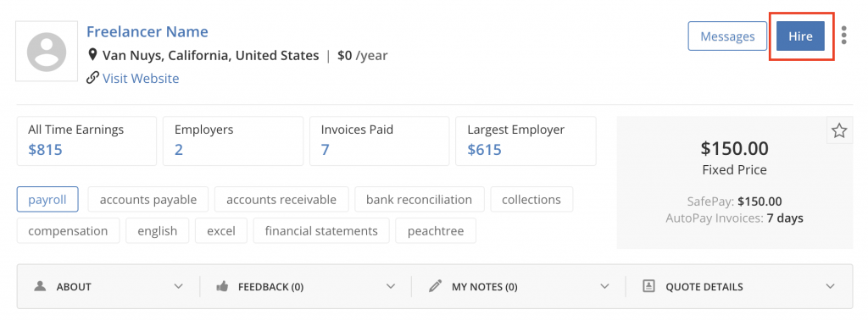Expand the Feedback (0) section chevron

[x=391, y=286]
